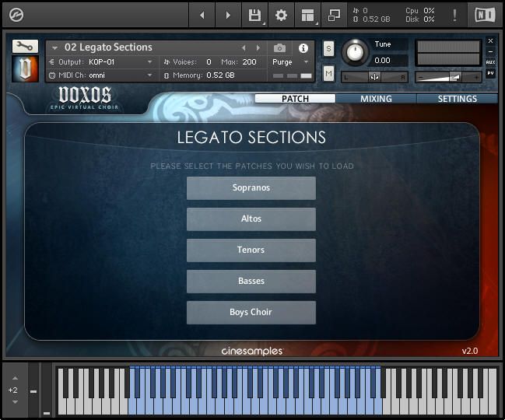Click the pan slider between L and R
The image size is (505, 420).
[x=374, y=77]
